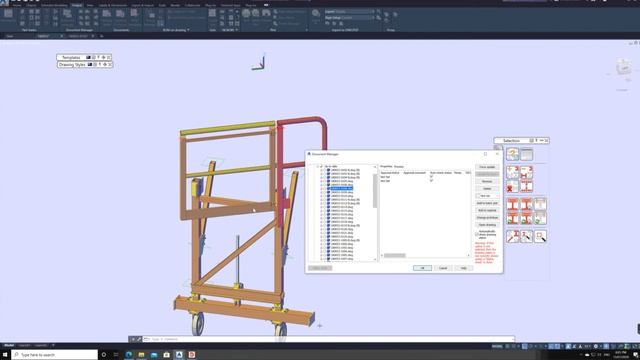This screenshot has height=360, width=640.
Task: Open the Extended Modeling ribbon tab
Action: coord(54,5)
